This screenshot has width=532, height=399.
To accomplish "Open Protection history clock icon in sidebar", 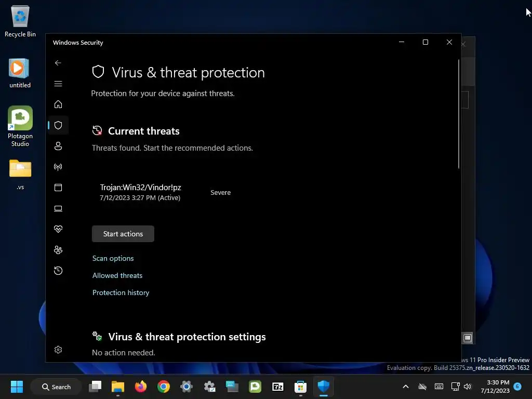I will 58,270.
